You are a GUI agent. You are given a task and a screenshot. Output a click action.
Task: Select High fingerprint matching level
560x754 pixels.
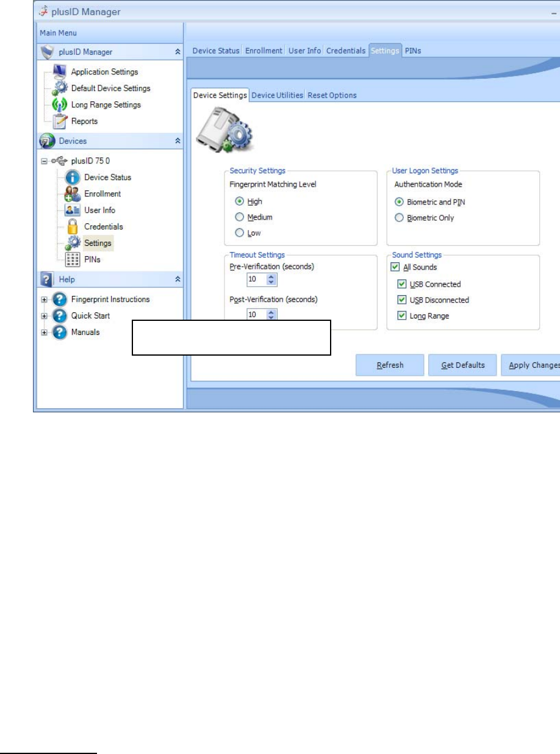pos(240,201)
